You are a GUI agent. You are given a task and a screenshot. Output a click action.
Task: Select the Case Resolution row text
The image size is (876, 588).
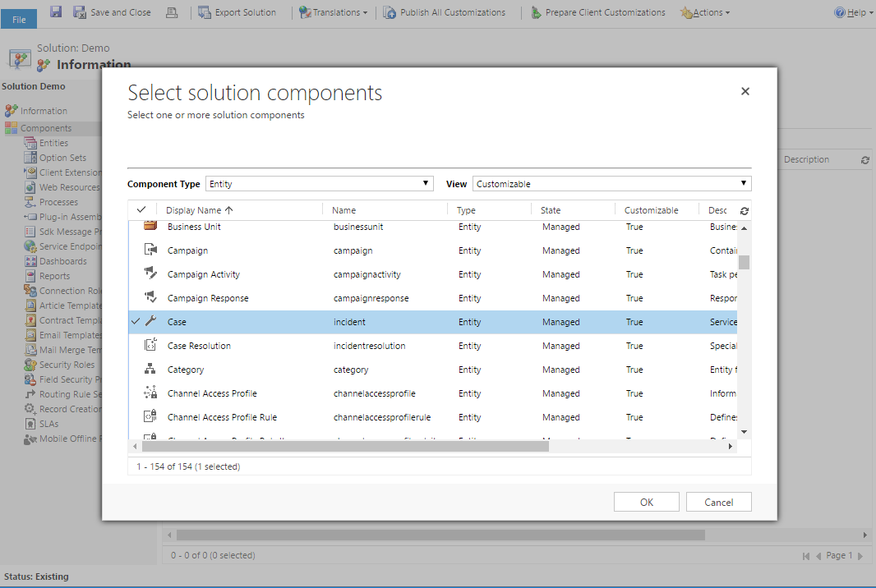point(199,346)
